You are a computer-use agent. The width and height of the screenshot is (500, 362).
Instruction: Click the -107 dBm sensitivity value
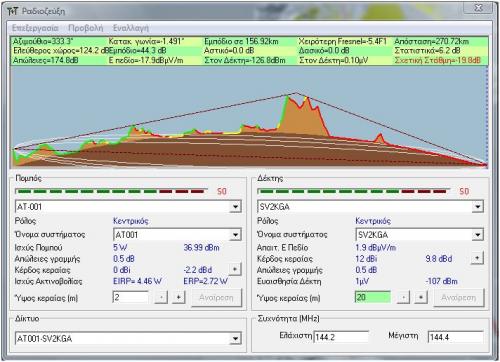click(442, 281)
